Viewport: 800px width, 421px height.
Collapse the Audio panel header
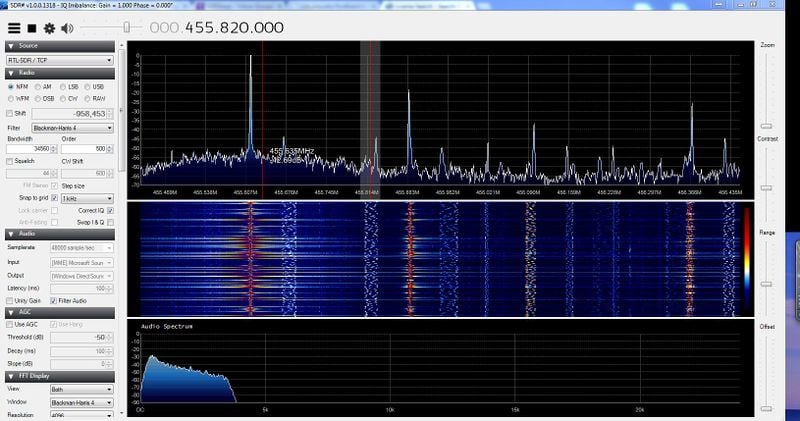coord(60,234)
